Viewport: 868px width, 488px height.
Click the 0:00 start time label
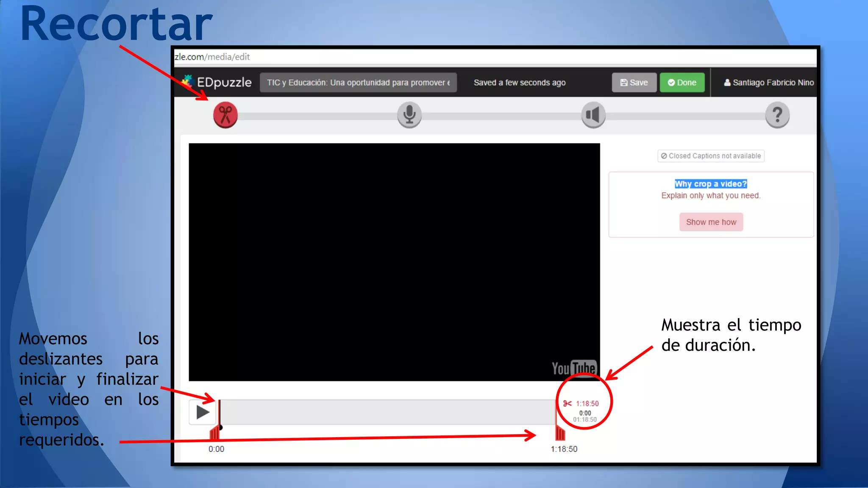216,449
